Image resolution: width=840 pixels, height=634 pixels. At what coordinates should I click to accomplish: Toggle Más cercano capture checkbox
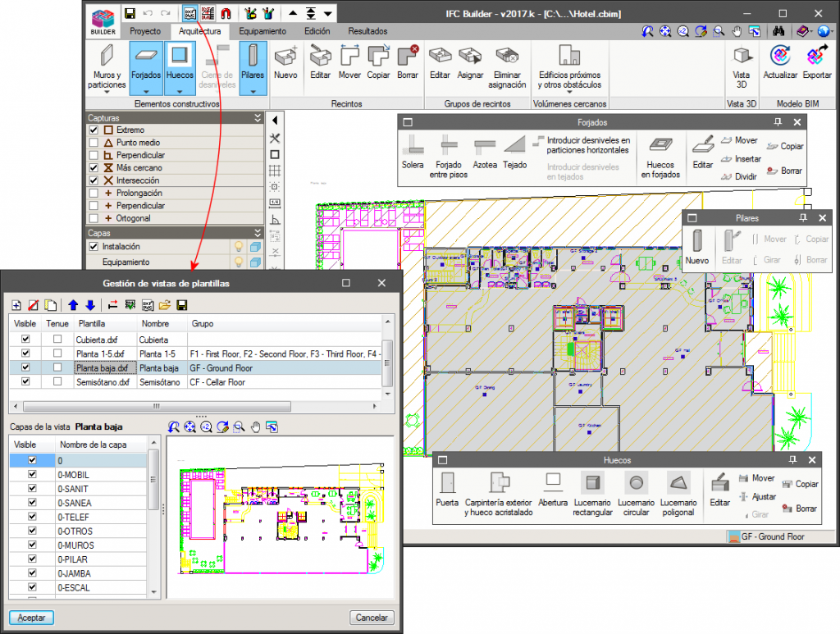click(94, 167)
